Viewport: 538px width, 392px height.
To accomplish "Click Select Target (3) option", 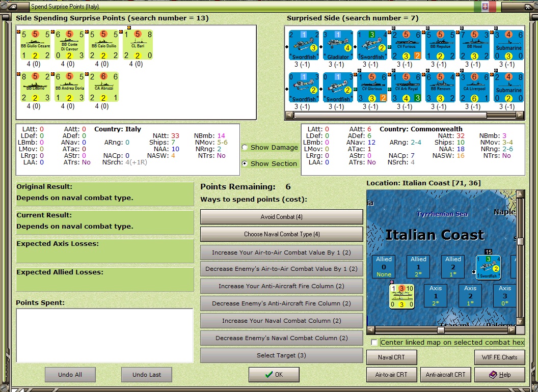I will 281,355.
